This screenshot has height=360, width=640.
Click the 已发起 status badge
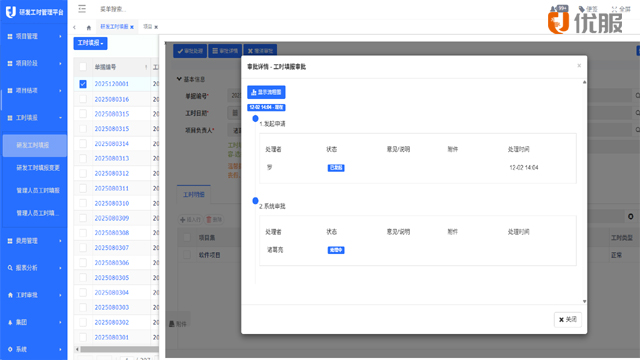tap(336, 168)
